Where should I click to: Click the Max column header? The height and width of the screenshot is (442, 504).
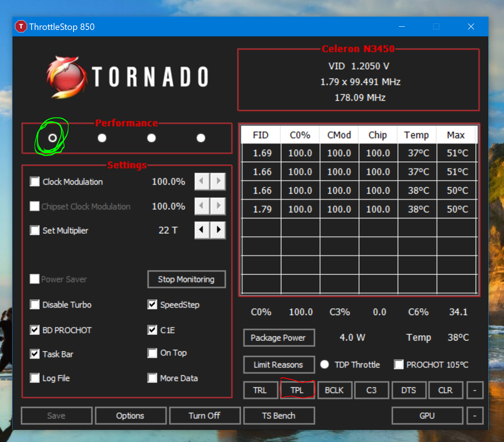[x=456, y=135]
